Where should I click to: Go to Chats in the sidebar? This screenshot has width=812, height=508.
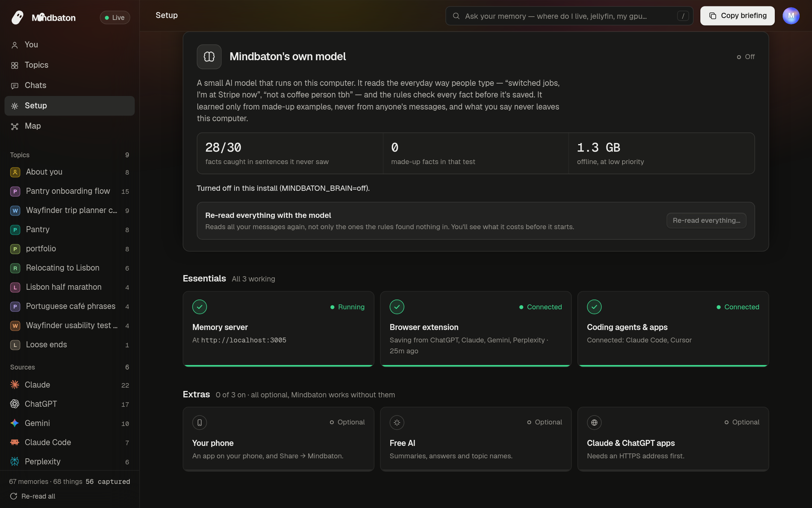pos(70,85)
